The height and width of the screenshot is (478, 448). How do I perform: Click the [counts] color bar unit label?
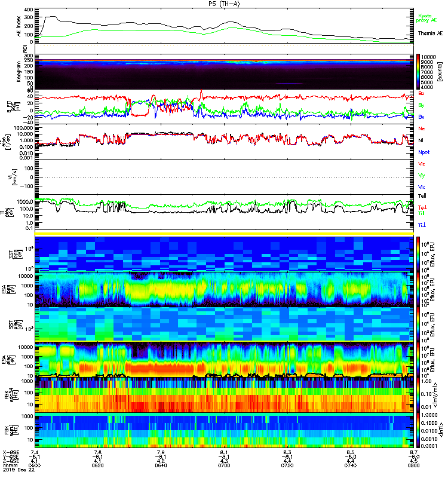tap(440, 72)
